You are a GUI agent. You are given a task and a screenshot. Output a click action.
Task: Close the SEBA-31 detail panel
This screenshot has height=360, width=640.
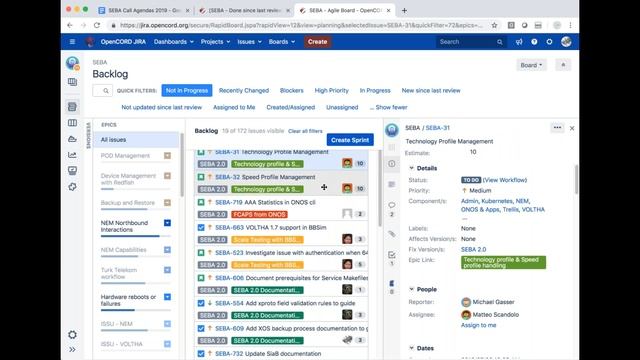(572, 128)
